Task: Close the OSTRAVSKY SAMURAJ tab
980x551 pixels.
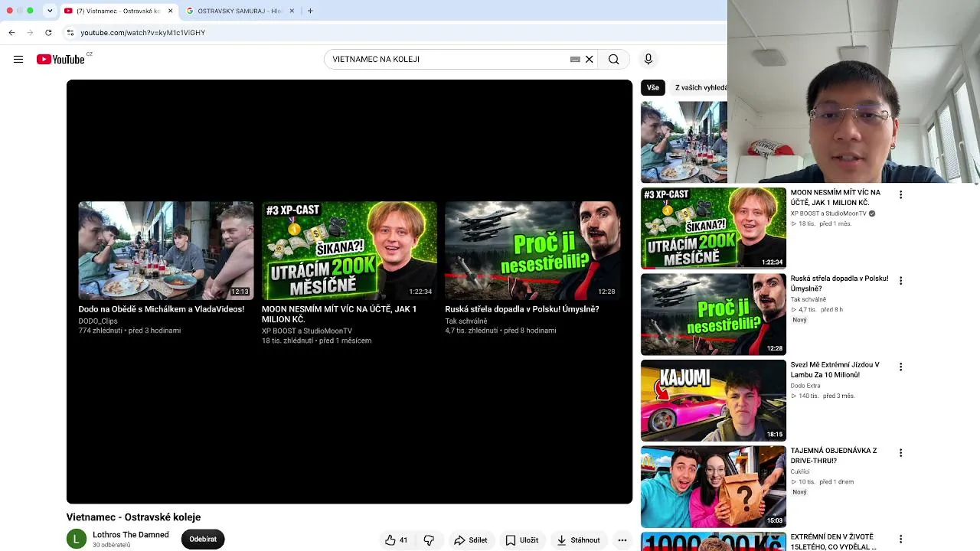Action: coord(292,11)
